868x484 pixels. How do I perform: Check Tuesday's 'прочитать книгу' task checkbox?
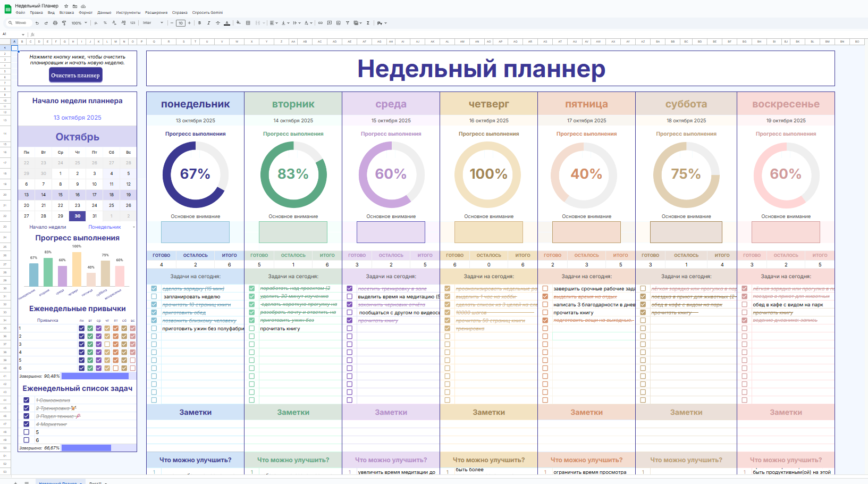(252, 328)
